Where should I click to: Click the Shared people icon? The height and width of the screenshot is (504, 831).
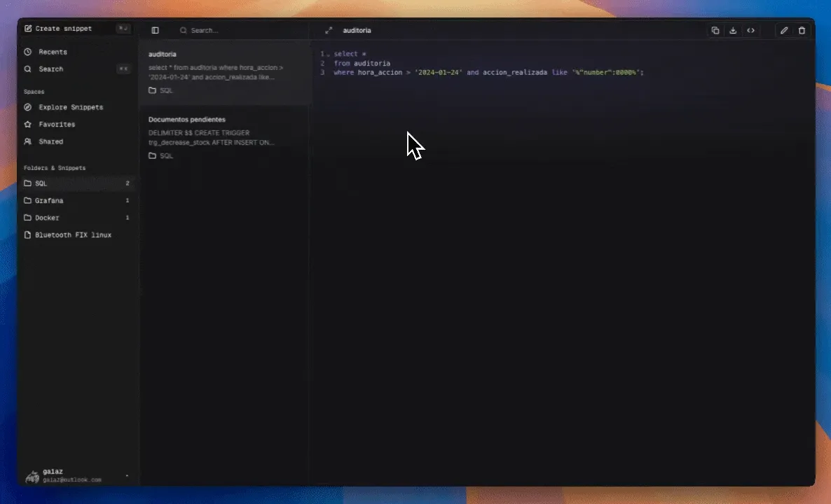coord(27,141)
